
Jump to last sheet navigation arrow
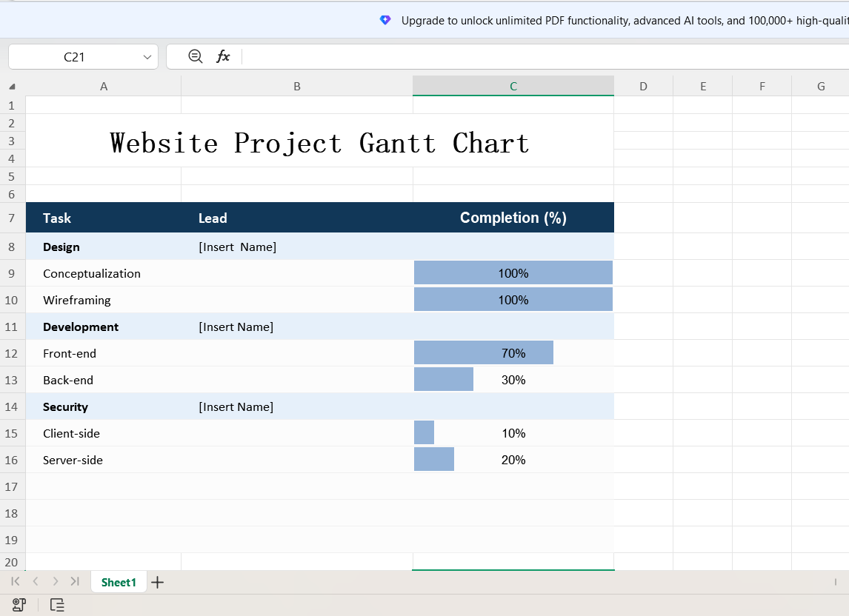coord(75,581)
